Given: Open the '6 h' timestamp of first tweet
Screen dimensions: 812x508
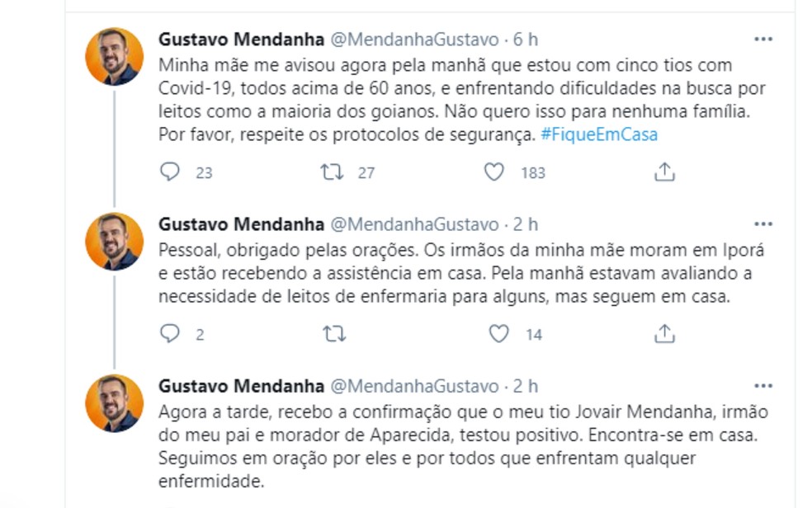Looking at the screenshot, I should pyautogui.click(x=526, y=40).
